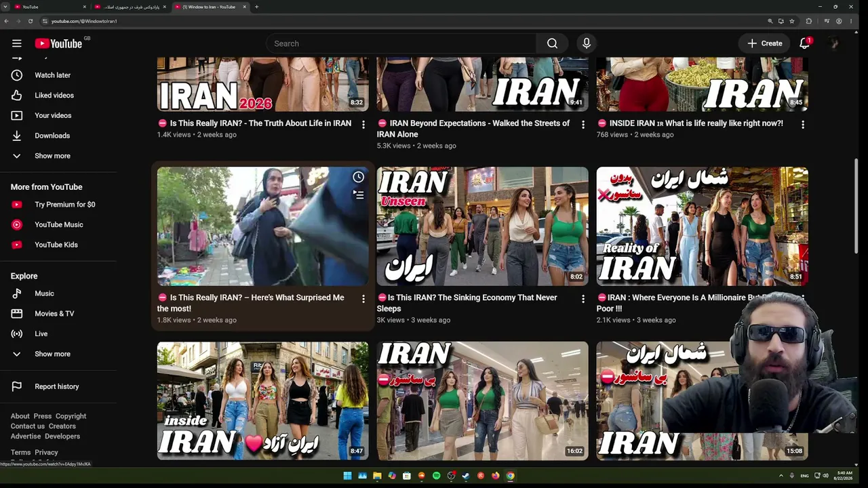Play 'inside IRAN' 8:47 video thumbnail
Screen dimensions: 868x488
click(x=263, y=401)
